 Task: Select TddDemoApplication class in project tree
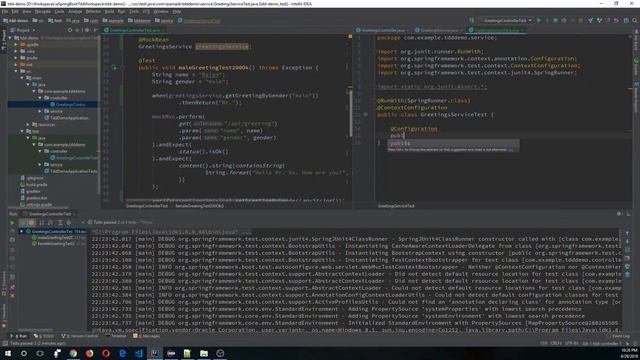66,118
